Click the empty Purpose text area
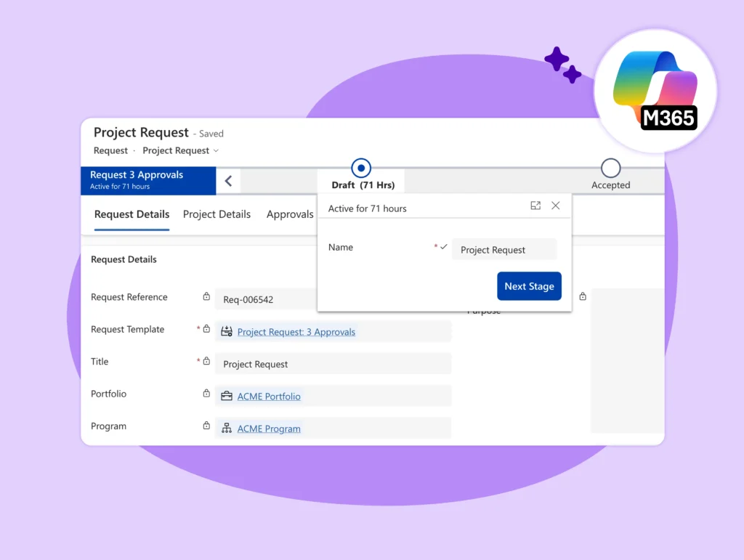Viewport: 744px width, 560px height. pos(627,360)
